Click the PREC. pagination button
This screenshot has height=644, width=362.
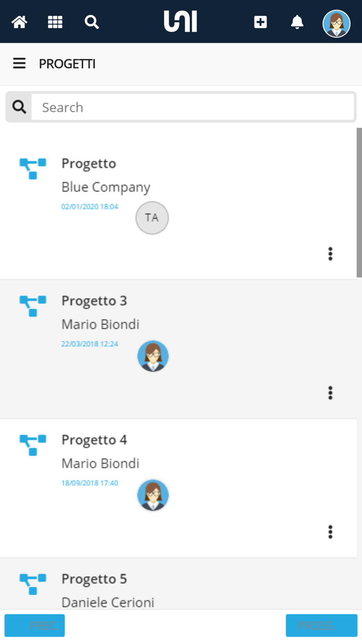(x=34, y=625)
